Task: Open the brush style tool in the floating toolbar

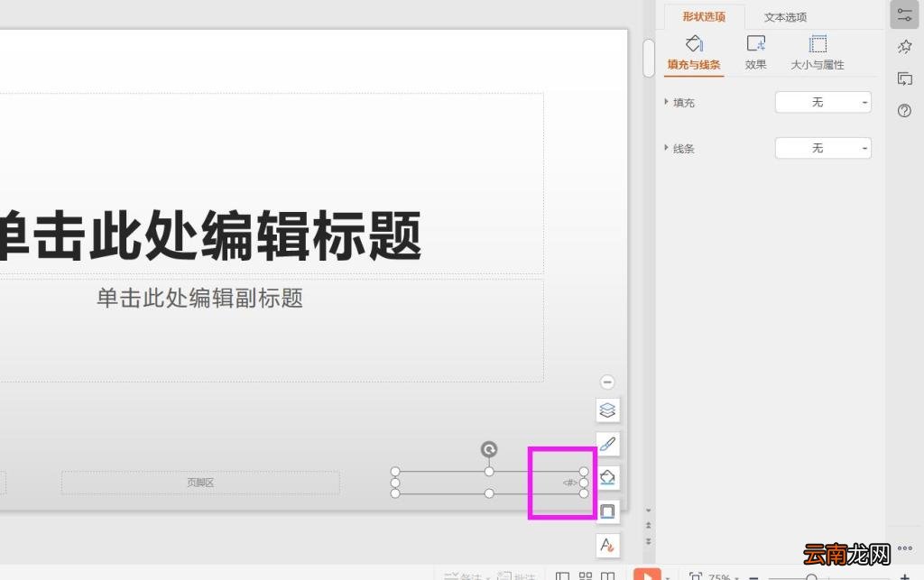Action: click(x=607, y=444)
